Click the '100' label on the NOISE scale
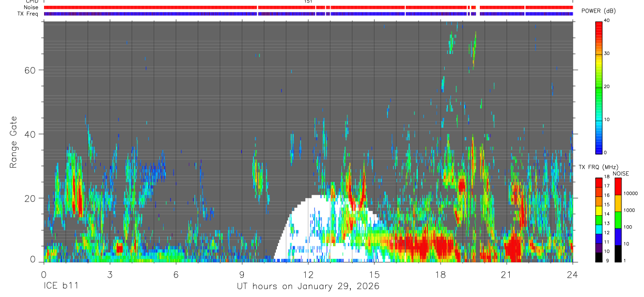 [x=628, y=227]
